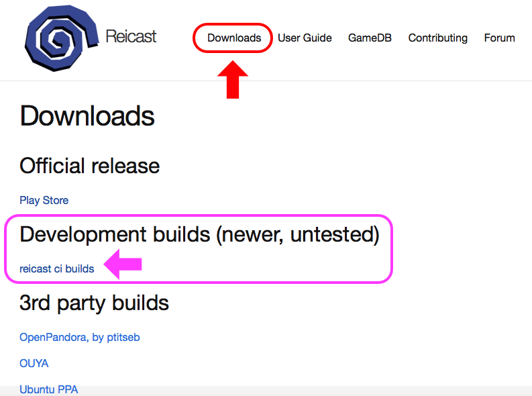Click the large Downloads page heading
This screenshot has width=532, height=396.
click(x=87, y=116)
